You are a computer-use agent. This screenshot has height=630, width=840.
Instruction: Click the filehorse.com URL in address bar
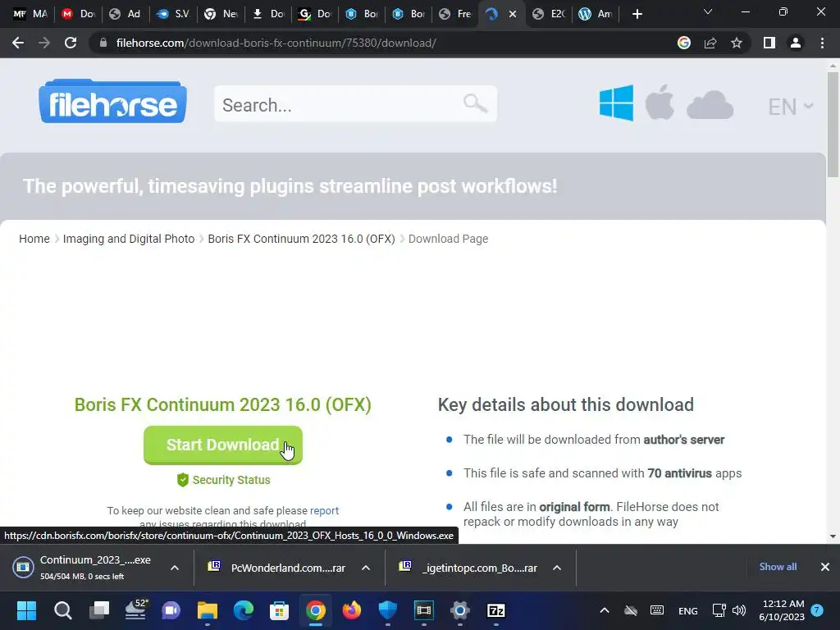[x=276, y=43]
